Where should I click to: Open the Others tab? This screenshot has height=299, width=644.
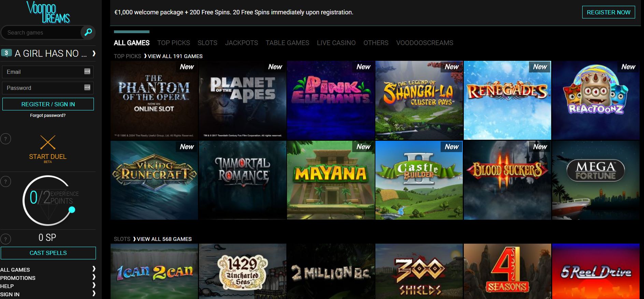376,43
